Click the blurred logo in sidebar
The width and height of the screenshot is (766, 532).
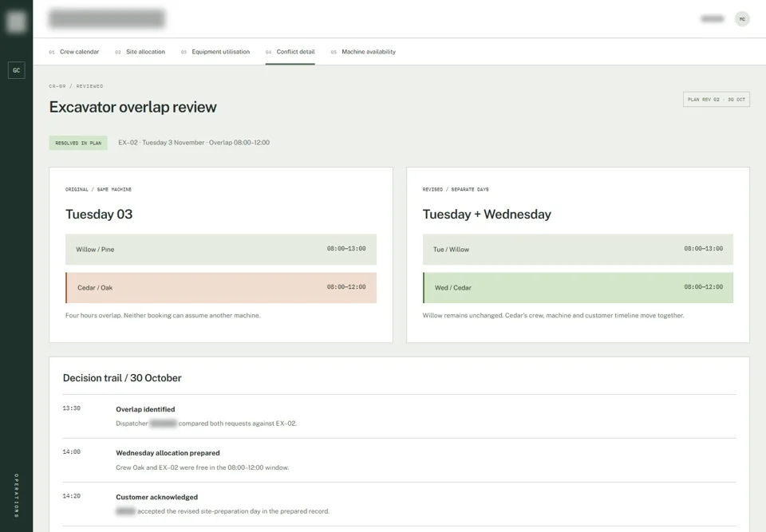click(17, 22)
